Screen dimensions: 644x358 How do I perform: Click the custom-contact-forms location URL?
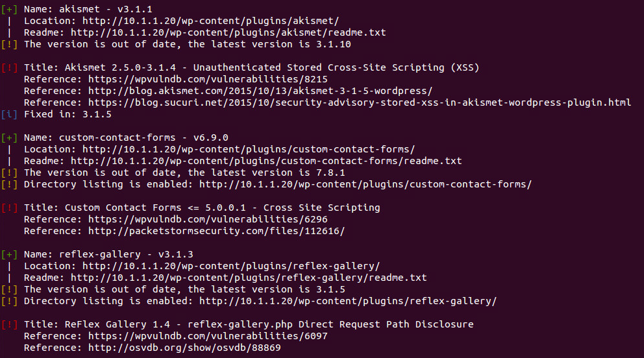pyautogui.click(x=249, y=149)
